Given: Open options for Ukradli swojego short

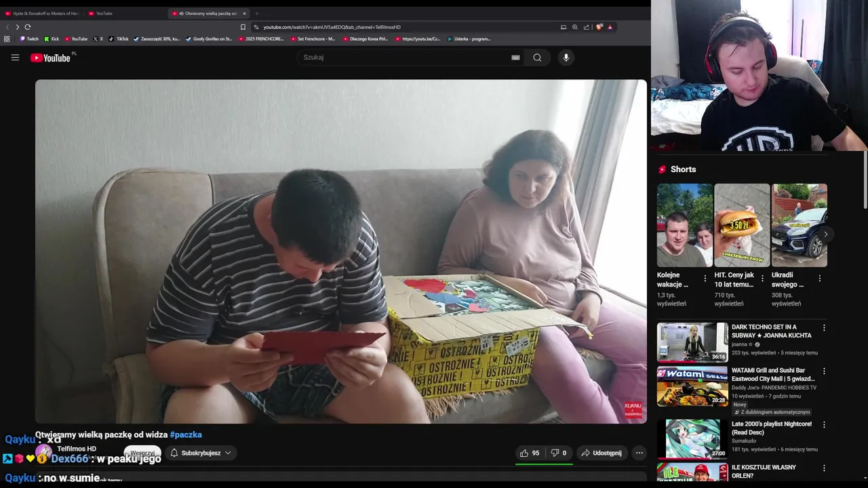Looking at the screenshot, I should [820, 279].
